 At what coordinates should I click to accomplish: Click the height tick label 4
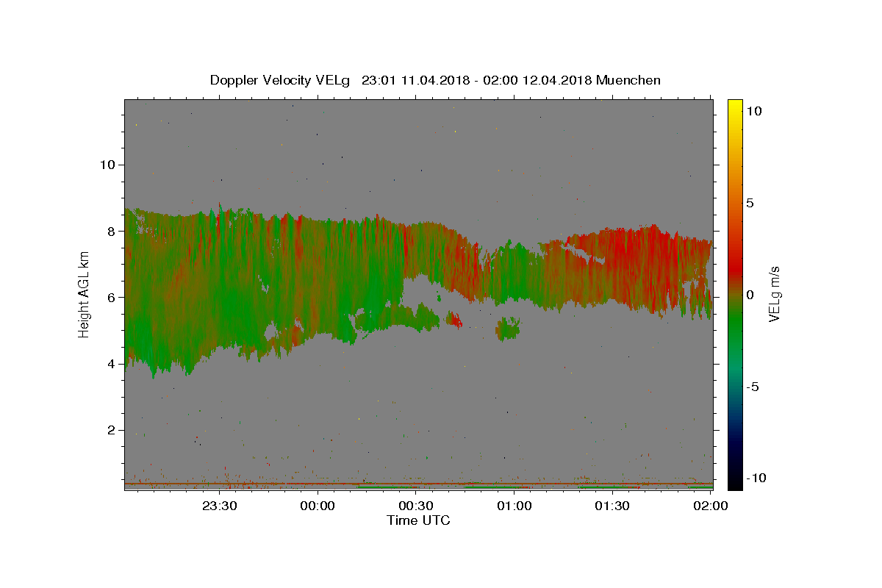(x=110, y=363)
